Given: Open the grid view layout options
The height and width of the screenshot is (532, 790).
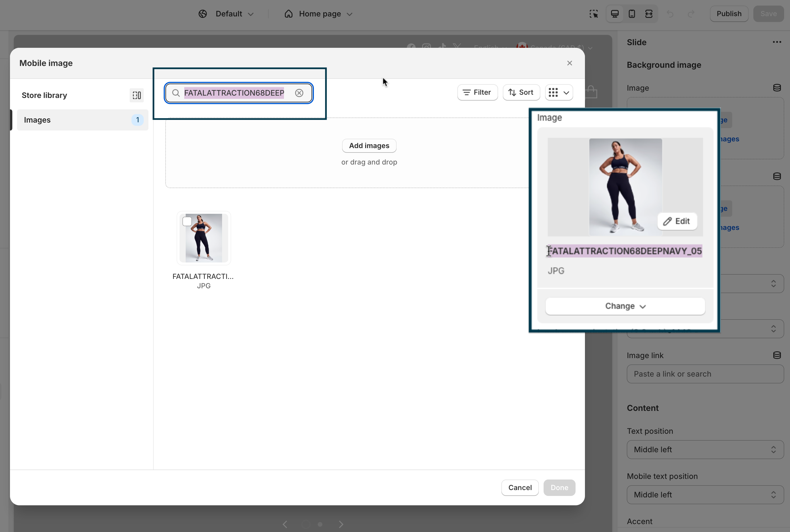Looking at the screenshot, I should coord(559,92).
